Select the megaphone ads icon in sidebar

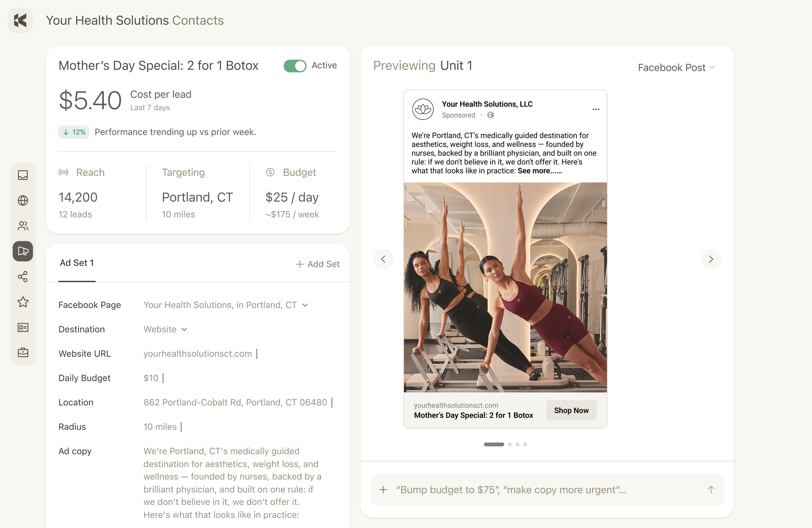tap(23, 251)
